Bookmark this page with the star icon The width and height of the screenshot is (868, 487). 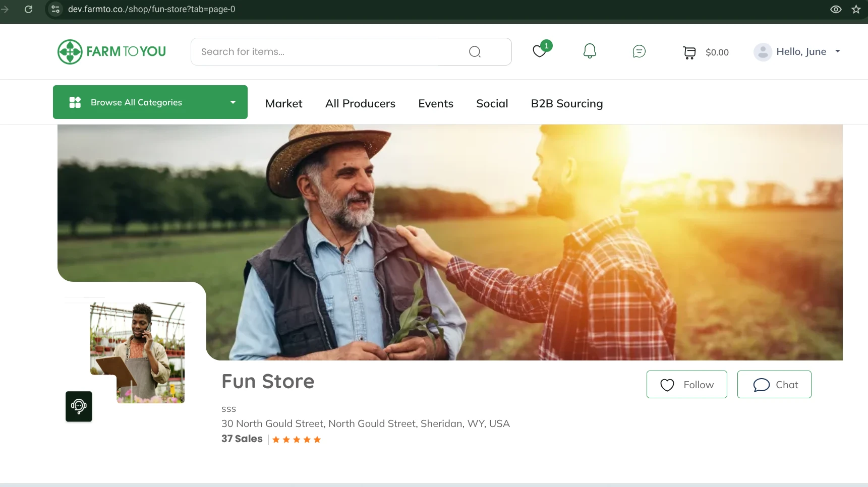pos(856,9)
